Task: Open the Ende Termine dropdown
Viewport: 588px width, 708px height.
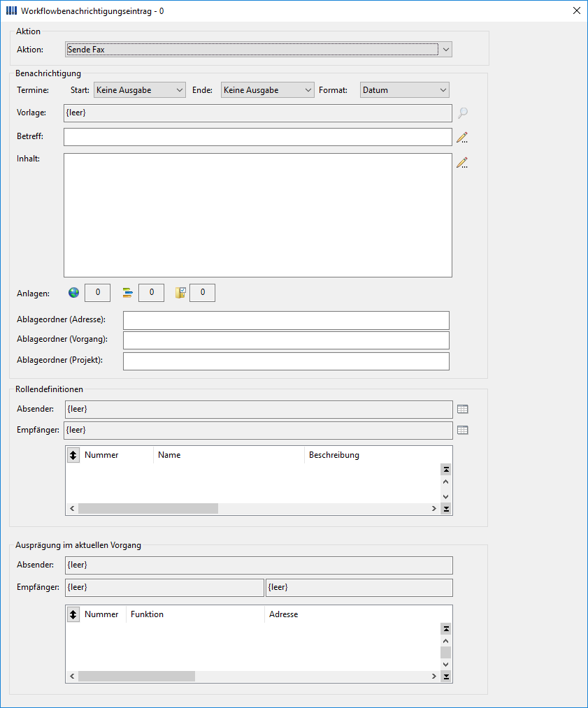Action: (267, 90)
